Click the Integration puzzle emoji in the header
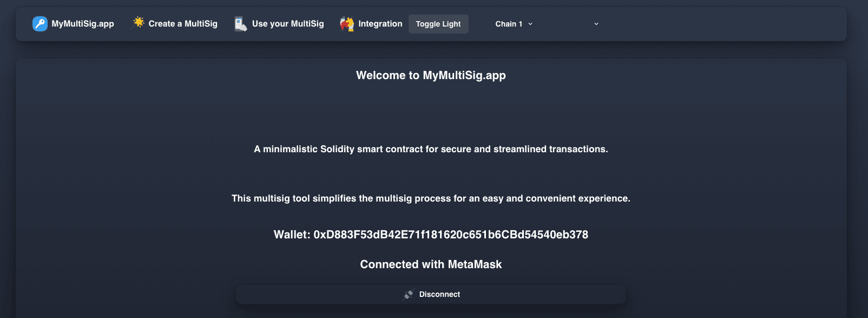 pyautogui.click(x=346, y=24)
